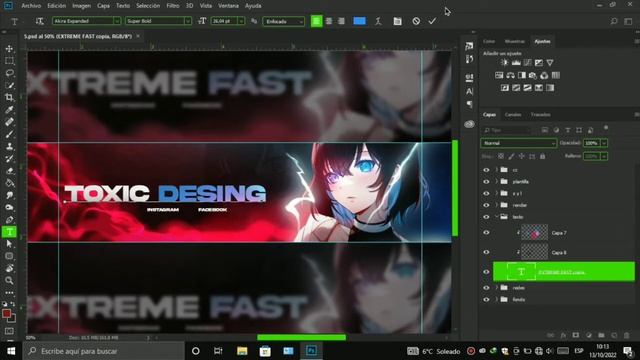Open the Opacidad slider dropdown arrow
This screenshot has width=640, height=360.
pyautogui.click(x=604, y=143)
